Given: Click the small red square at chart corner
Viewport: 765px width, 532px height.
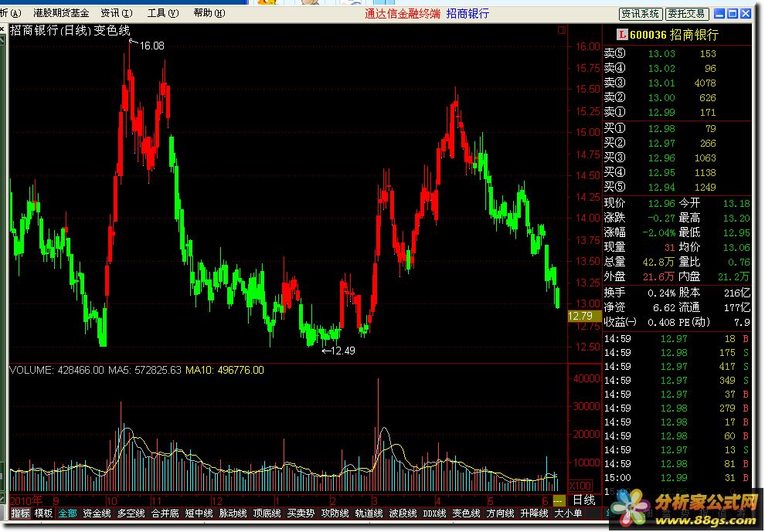Looking at the screenshot, I should [x=562, y=30].
